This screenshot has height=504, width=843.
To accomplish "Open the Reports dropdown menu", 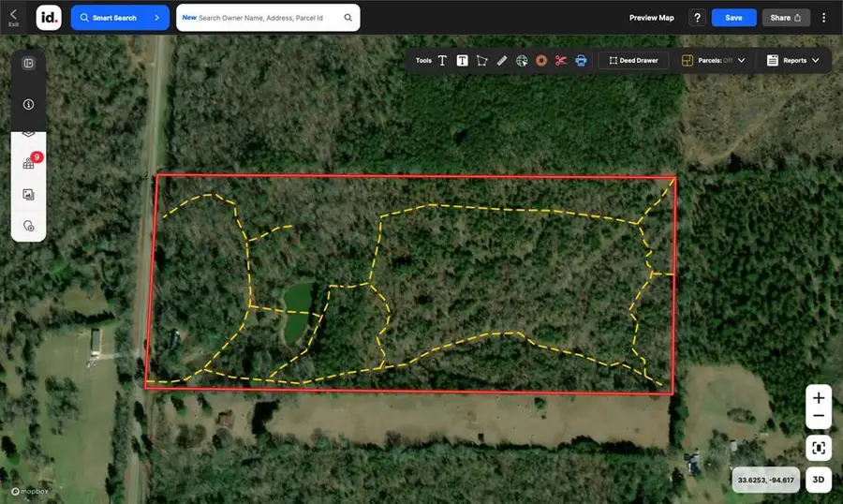I will coord(792,61).
